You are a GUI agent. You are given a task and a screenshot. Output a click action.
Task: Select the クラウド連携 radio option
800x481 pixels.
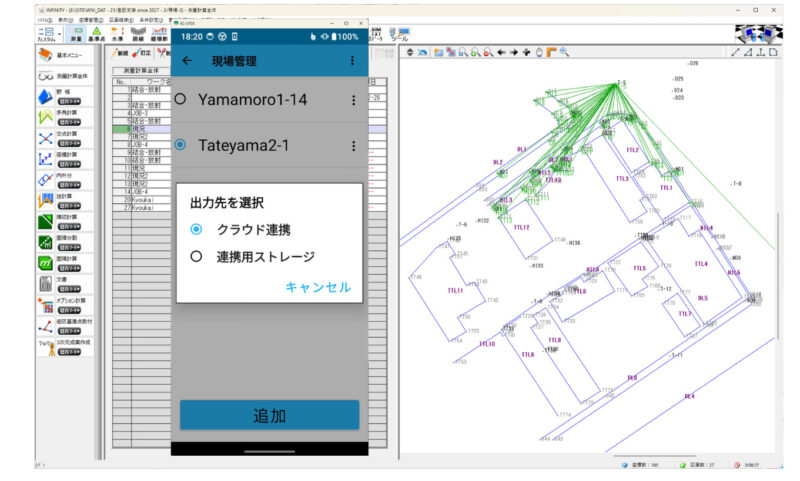pyautogui.click(x=196, y=229)
